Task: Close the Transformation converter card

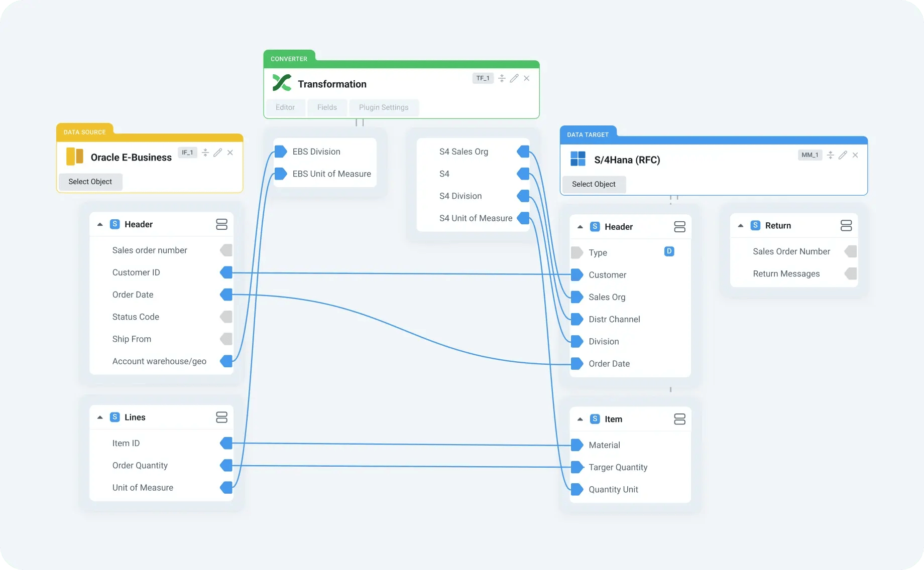Action: (527, 78)
